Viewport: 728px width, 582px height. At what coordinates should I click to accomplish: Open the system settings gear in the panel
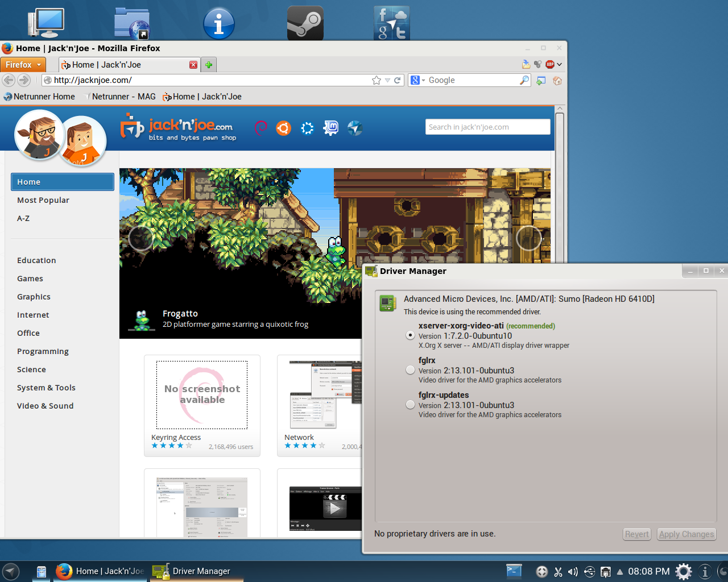[x=684, y=571]
